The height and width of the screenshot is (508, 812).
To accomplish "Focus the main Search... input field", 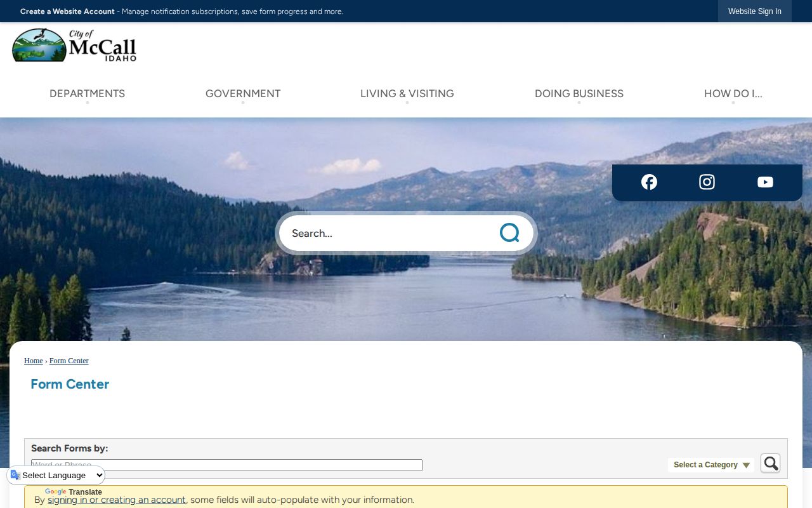I will coord(387,233).
